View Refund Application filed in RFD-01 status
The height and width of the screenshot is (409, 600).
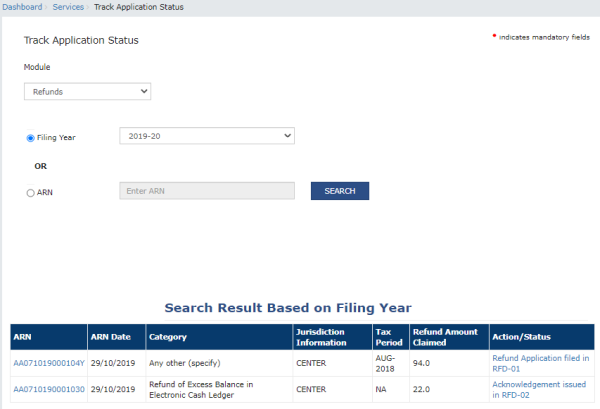pos(540,363)
